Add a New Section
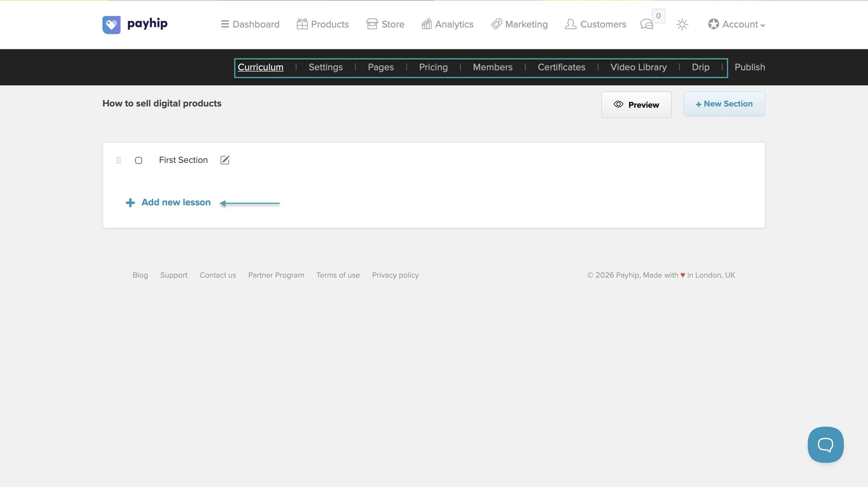This screenshot has height=487, width=868. pos(724,104)
